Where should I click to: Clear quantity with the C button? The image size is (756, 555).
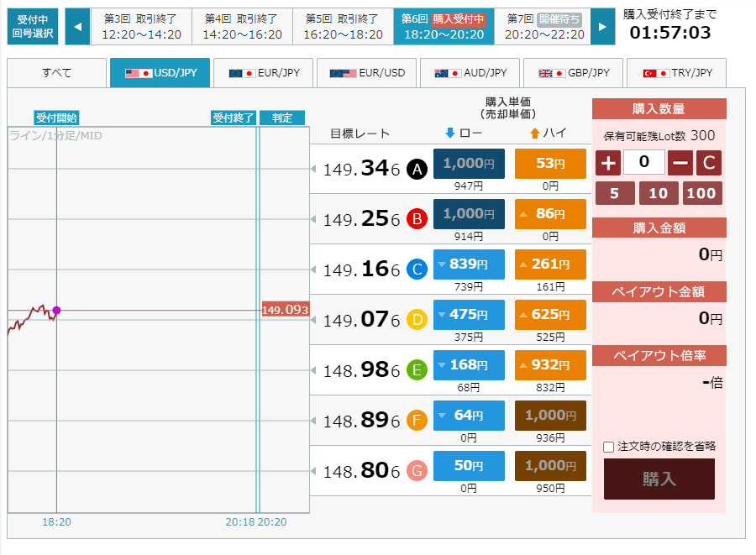point(709,163)
